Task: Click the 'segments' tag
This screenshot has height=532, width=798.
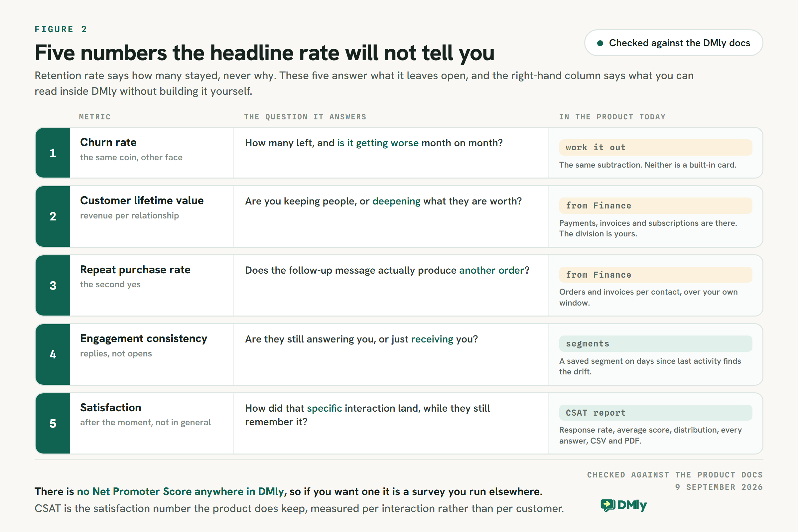Action: point(655,344)
